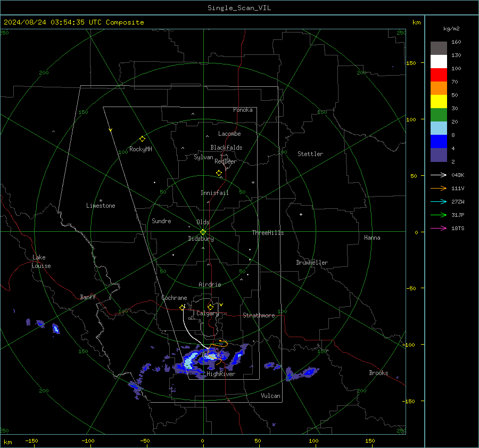Viewport: 479px width, 448px height.
Task: Click the Innisfail town label
Action: (x=214, y=193)
